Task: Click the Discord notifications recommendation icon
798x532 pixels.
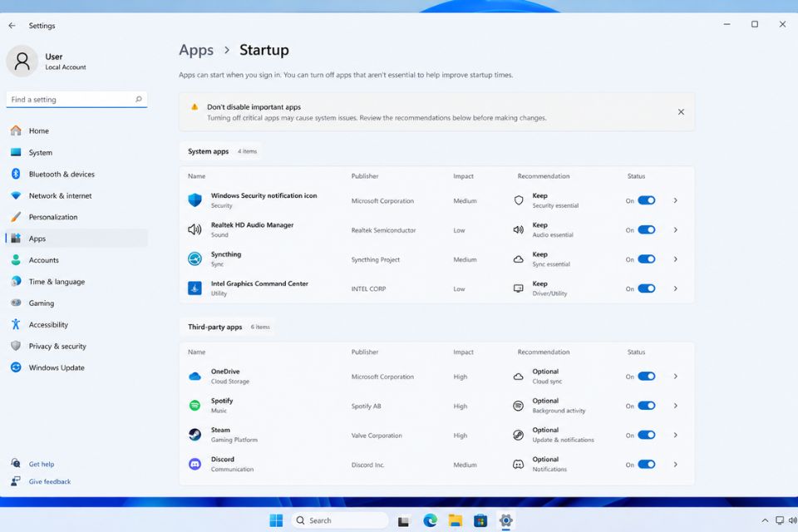Action: (x=519, y=465)
